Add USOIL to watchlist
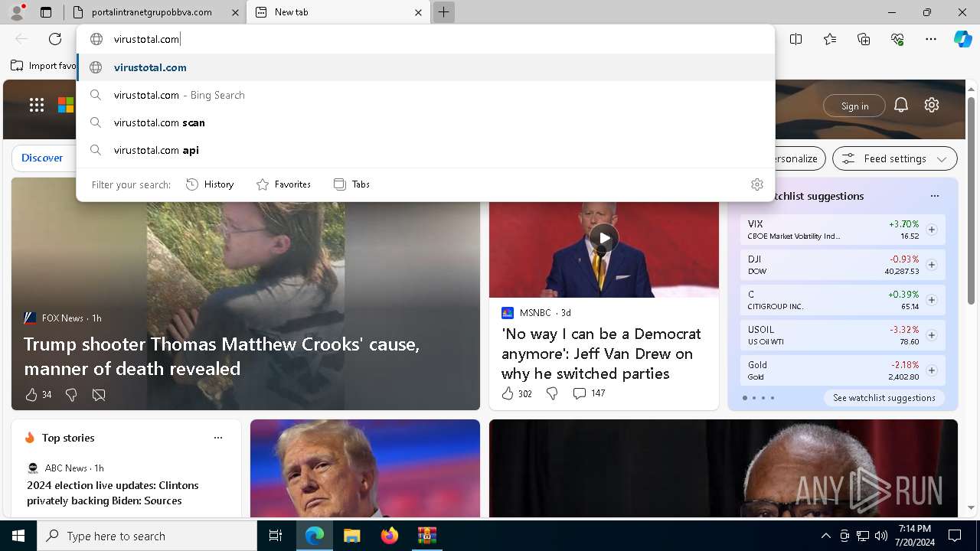The image size is (980, 551). pyautogui.click(x=932, y=335)
